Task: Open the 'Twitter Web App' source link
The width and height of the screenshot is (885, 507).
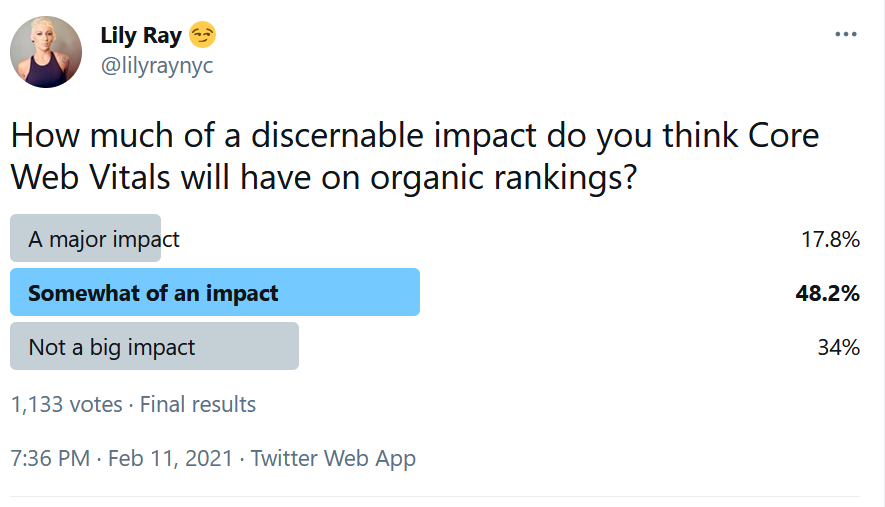Action: [333, 459]
